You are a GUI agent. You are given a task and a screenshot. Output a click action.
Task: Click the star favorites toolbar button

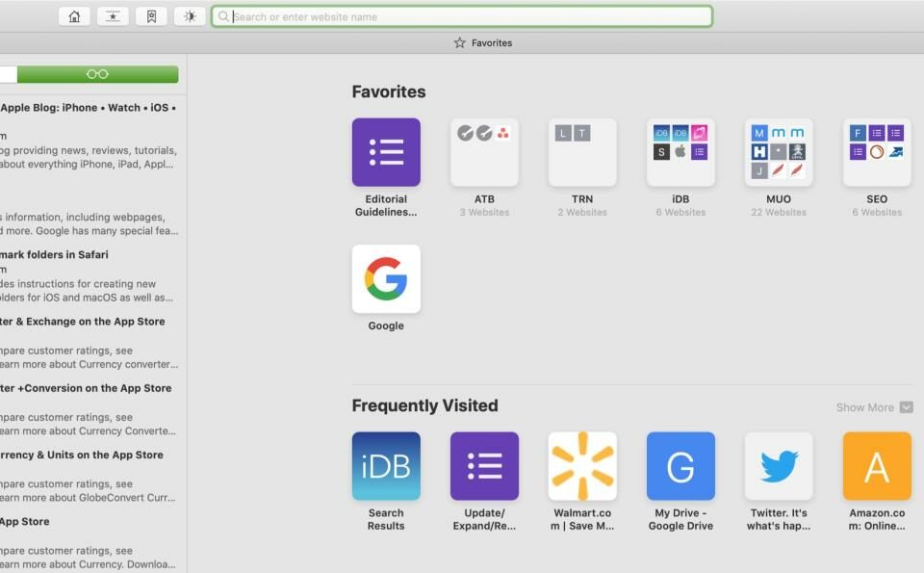113,16
